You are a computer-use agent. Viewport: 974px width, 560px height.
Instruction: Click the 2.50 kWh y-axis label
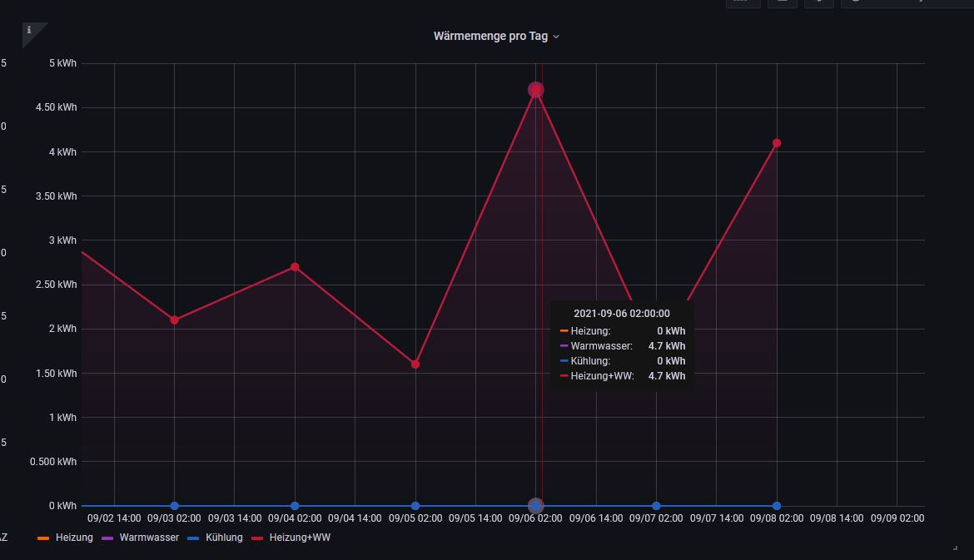tap(56, 285)
